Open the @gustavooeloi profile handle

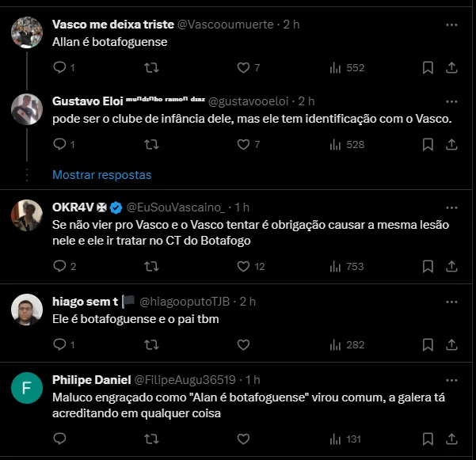click(x=249, y=101)
